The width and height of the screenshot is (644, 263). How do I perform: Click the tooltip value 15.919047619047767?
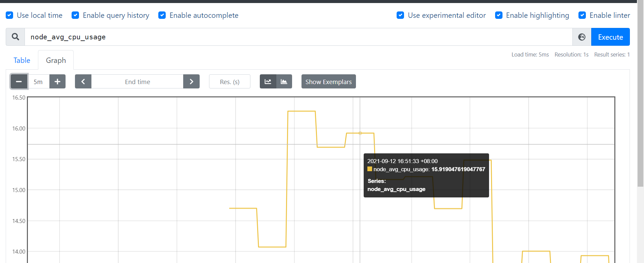click(458, 169)
